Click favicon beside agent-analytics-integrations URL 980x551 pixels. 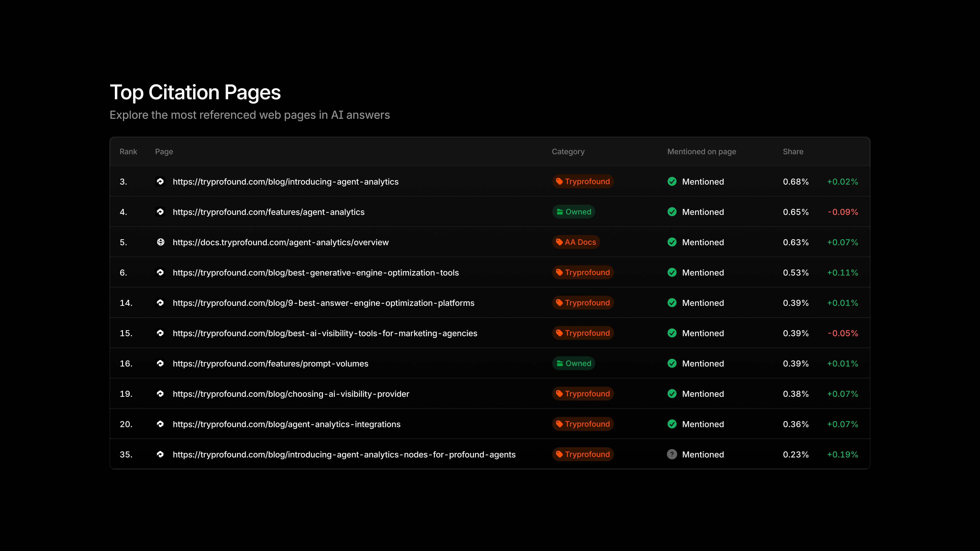pos(160,424)
